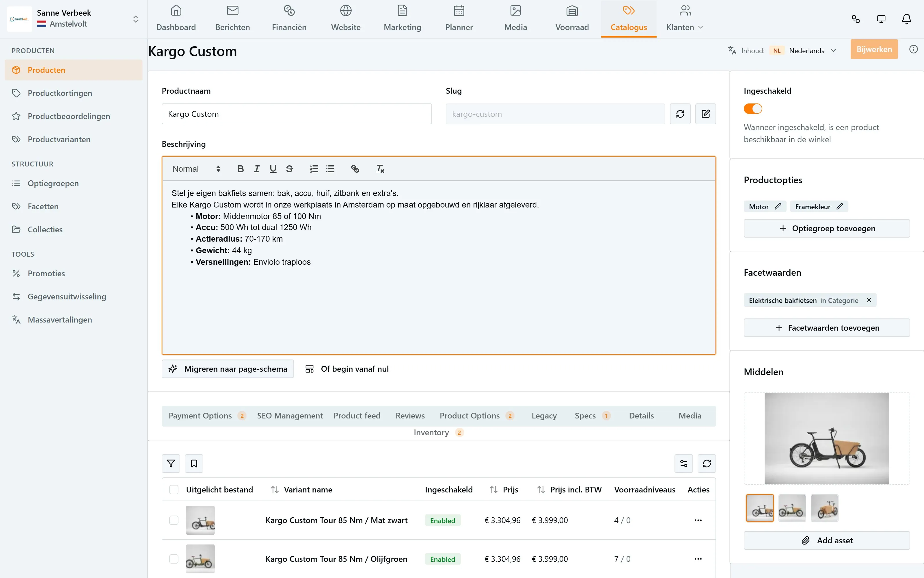Click Of begin vanaf nul

[x=347, y=368]
